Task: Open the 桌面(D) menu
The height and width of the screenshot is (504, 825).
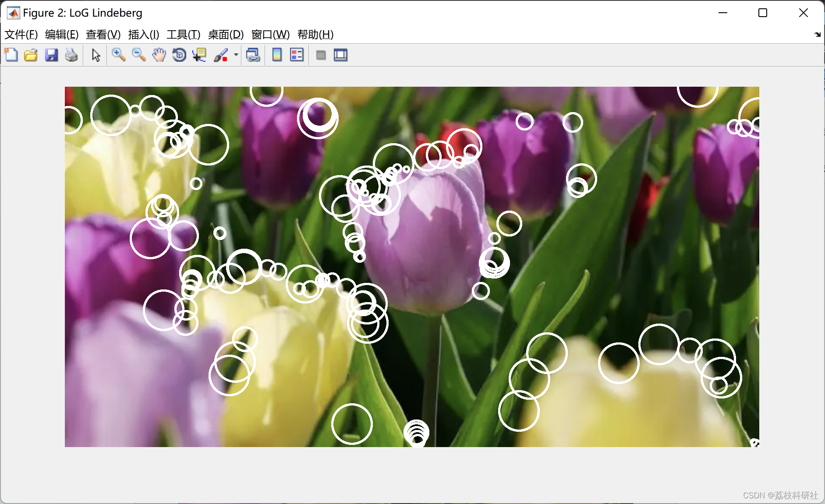Action: [226, 35]
